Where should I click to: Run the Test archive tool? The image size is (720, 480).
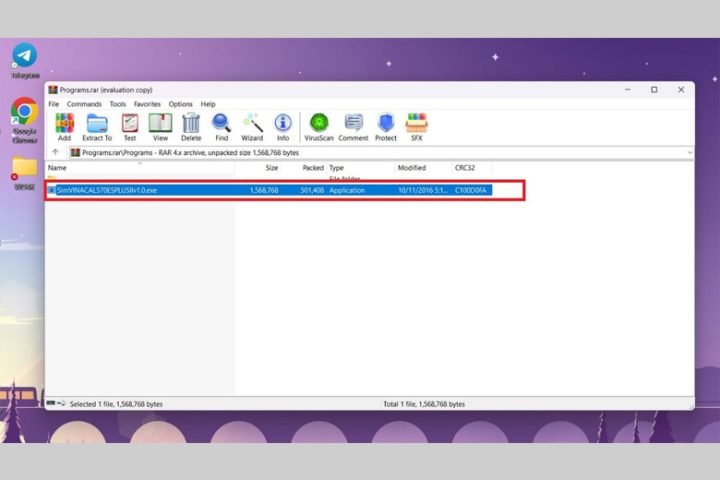[130, 125]
